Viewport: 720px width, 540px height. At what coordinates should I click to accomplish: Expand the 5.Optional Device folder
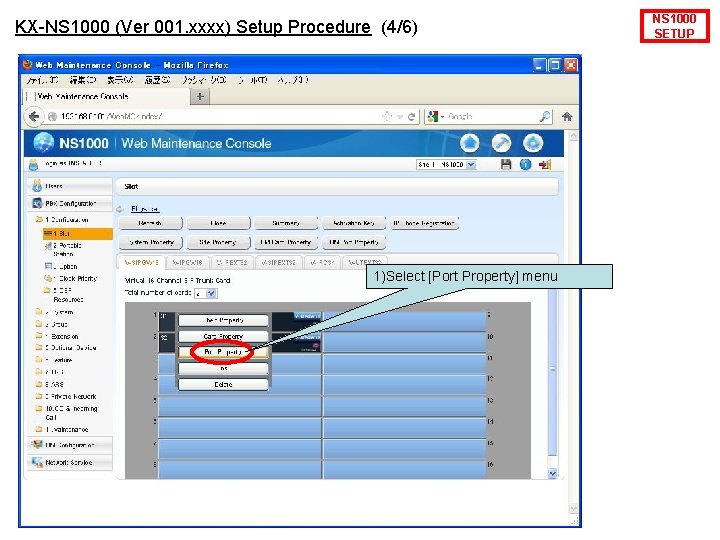point(39,348)
